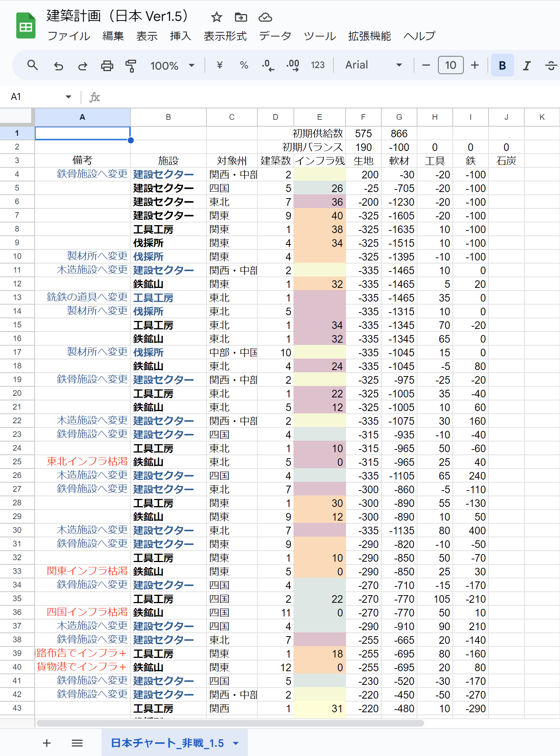Click the font size field showing 10
560x756 pixels.
click(x=451, y=65)
